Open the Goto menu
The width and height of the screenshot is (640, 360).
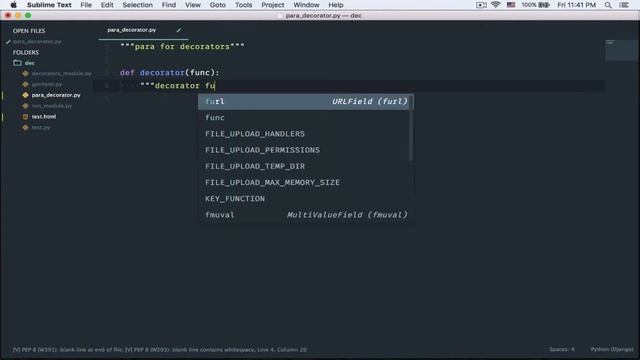click(218, 5)
